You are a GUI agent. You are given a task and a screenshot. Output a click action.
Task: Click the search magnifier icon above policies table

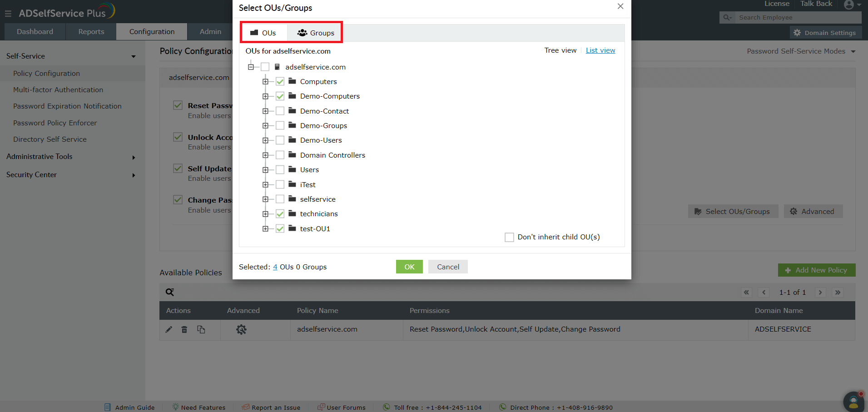point(170,292)
